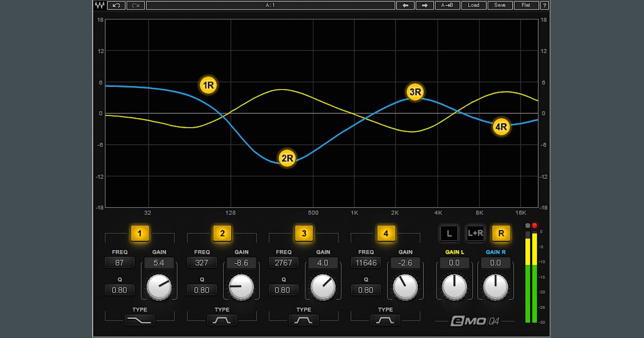Click band 4 filter TYPE icon
644x338 pixels.
coord(385,320)
